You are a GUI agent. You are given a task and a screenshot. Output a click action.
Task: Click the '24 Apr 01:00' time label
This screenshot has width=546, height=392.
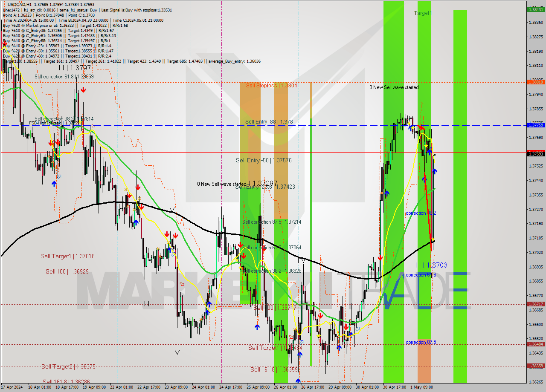pyautogui.click(x=204, y=387)
